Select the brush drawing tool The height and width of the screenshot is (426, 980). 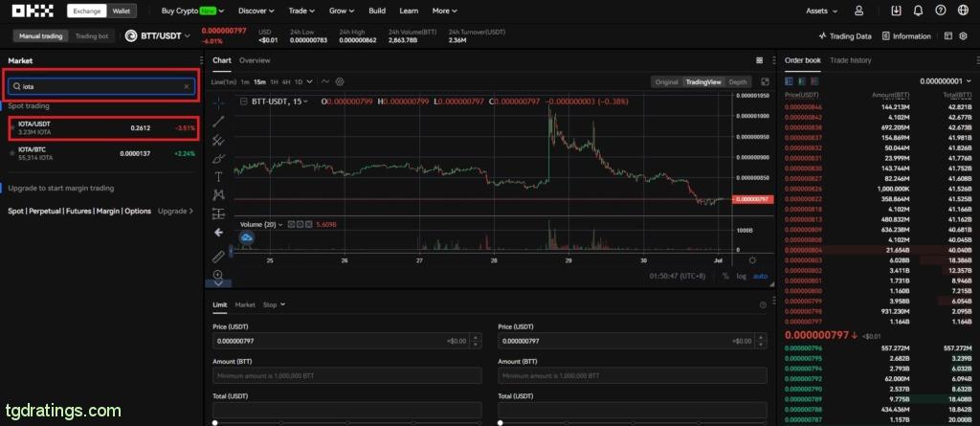[218, 158]
